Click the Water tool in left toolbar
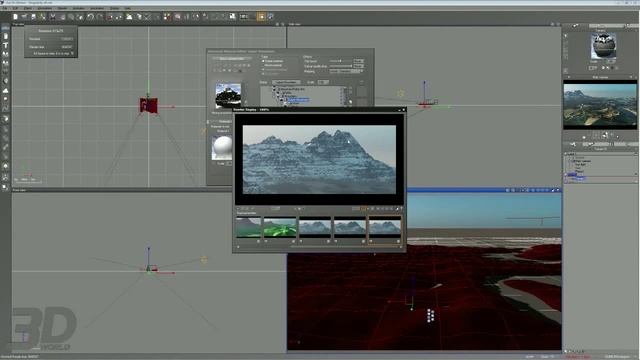640x360 pixels. click(x=5, y=28)
